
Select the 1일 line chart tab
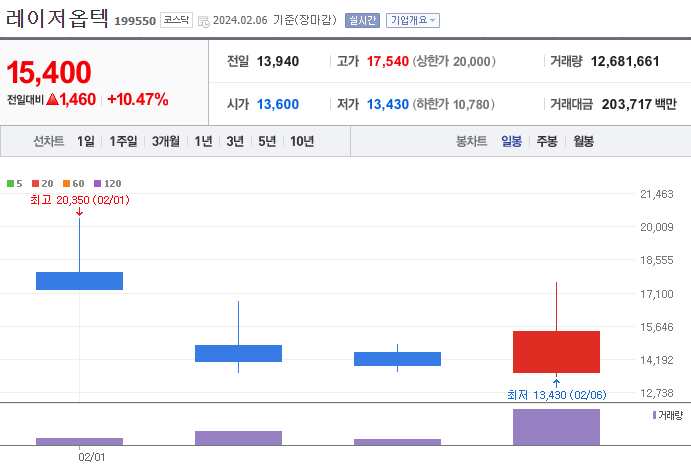pyautogui.click(x=85, y=141)
